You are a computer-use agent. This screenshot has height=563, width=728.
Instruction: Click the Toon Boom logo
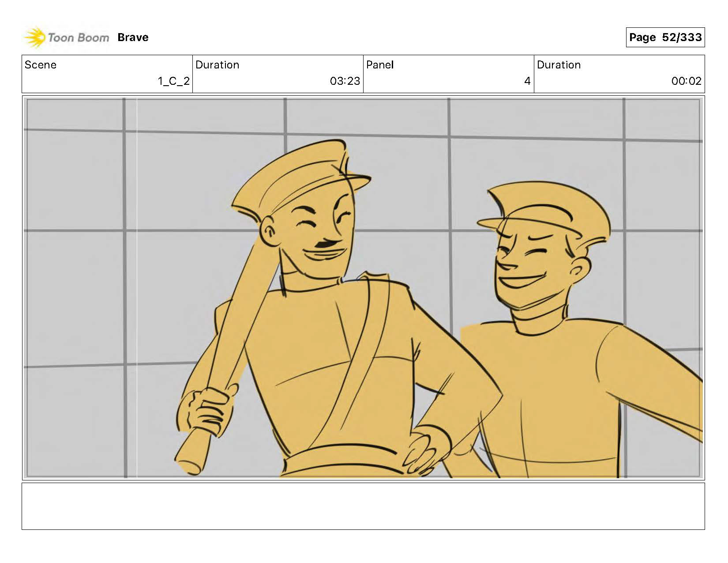click(66, 38)
